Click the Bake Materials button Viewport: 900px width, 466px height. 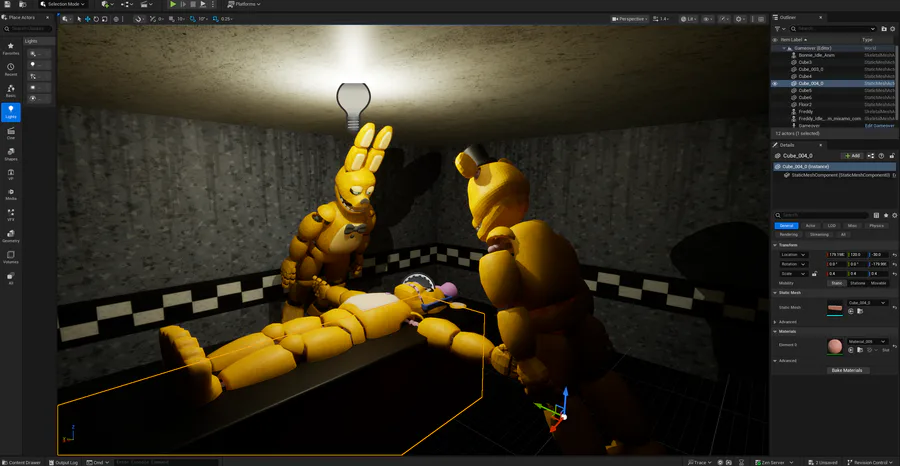[847, 370]
